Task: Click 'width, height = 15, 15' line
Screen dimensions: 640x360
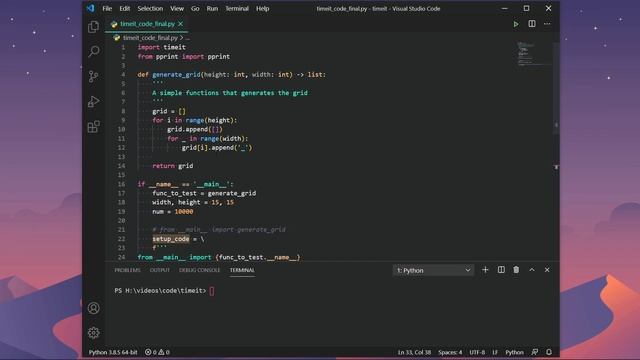Action: (x=193, y=202)
